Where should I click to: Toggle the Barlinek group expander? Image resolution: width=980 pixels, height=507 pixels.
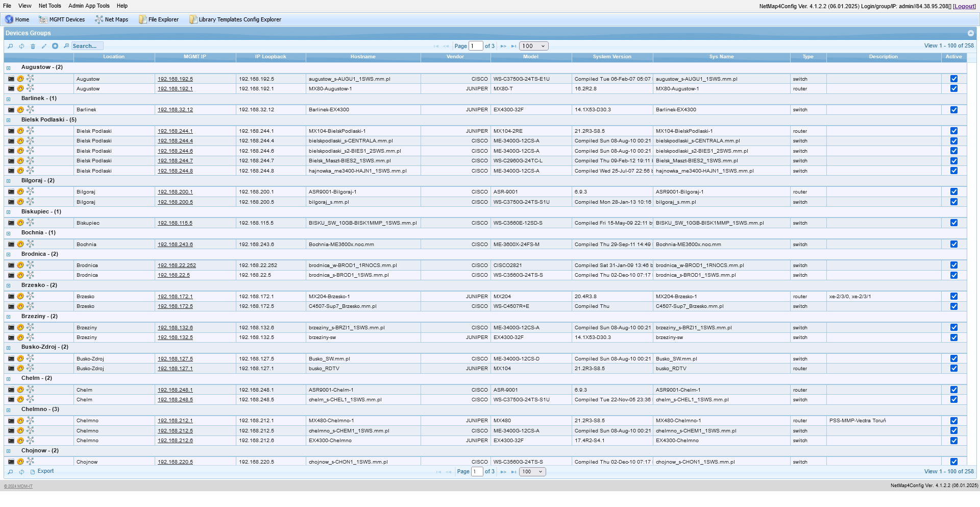pos(8,99)
